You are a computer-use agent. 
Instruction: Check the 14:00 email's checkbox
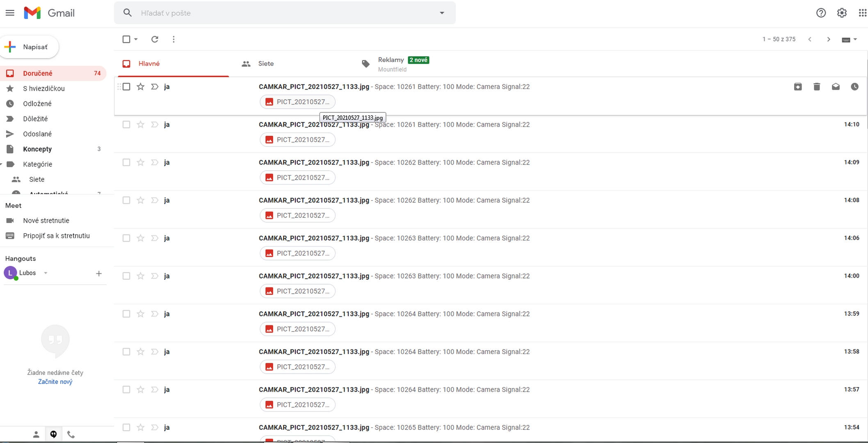point(126,276)
